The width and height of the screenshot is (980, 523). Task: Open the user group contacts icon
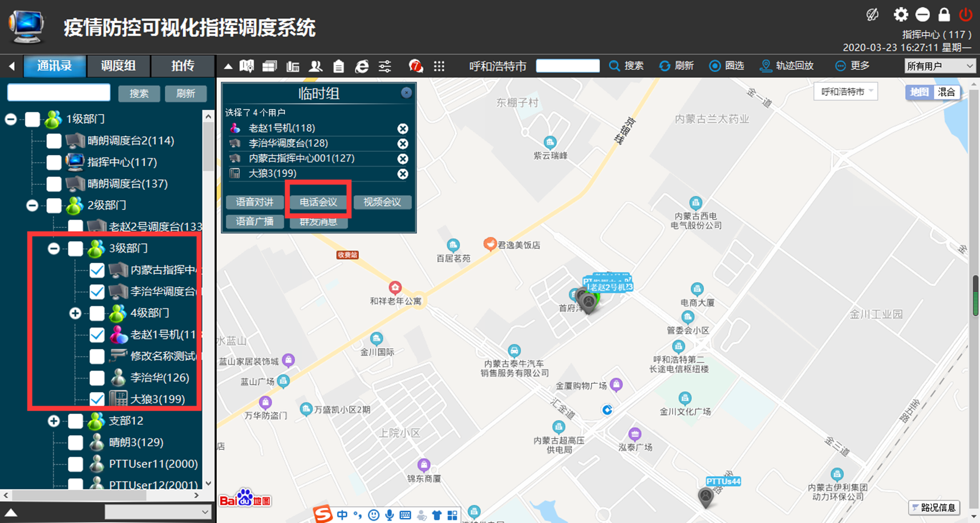(x=315, y=66)
